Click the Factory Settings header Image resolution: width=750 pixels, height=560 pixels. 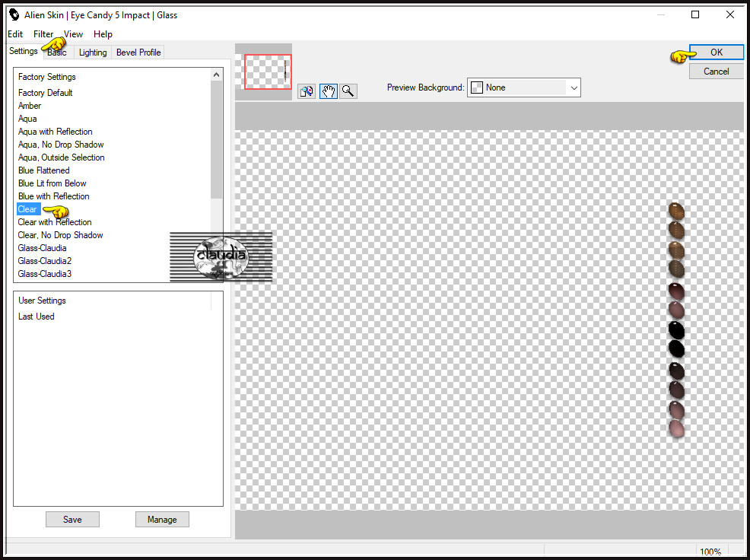click(47, 77)
